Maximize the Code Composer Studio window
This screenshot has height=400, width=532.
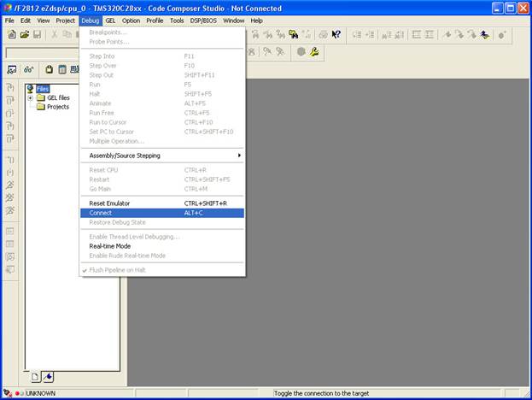click(x=511, y=9)
